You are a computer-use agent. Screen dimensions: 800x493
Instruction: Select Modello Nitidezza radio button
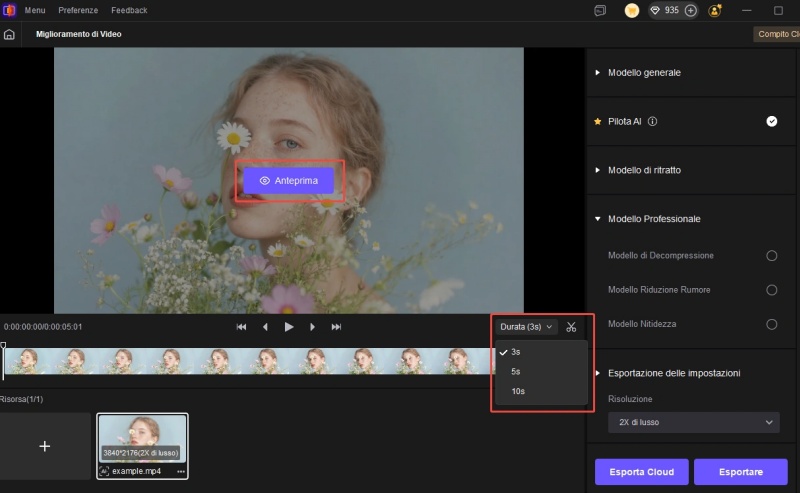pos(771,324)
